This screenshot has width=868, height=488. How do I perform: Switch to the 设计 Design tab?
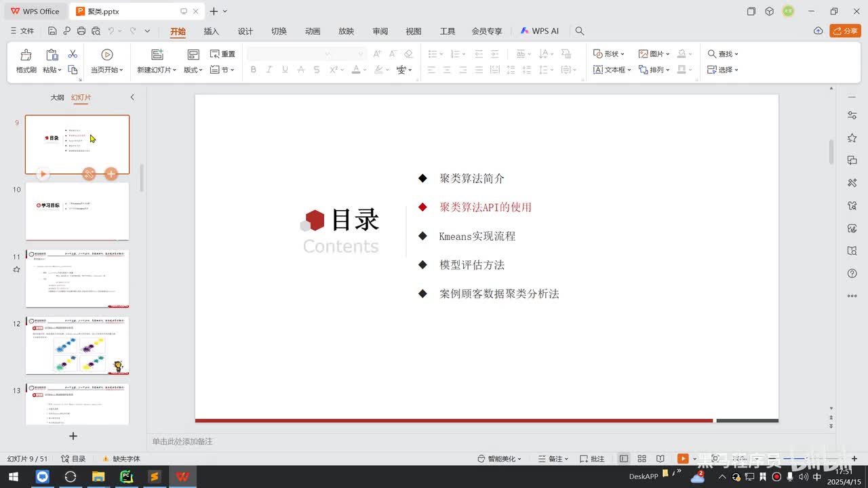coord(245,31)
